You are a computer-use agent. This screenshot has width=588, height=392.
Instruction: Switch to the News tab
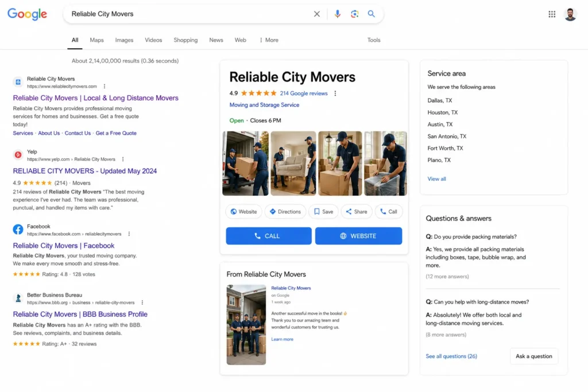coord(216,40)
